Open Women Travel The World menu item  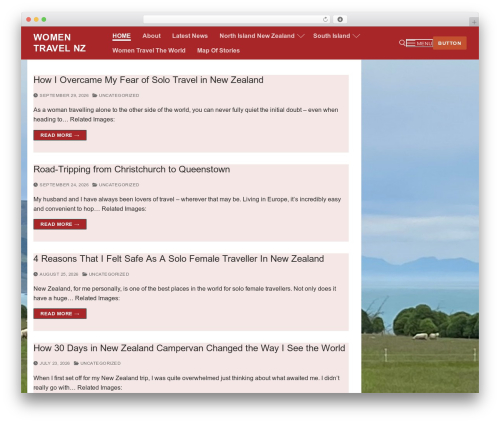(x=149, y=51)
